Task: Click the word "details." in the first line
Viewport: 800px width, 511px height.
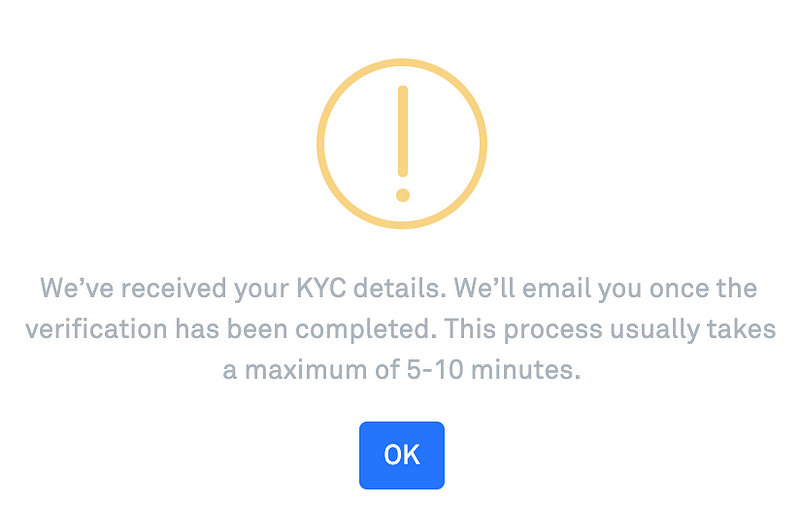Action: [400, 289]
